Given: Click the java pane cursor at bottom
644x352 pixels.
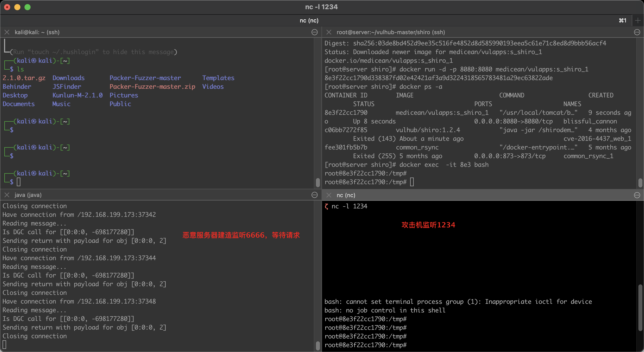Looking at the screenshot, I should pos(4,345).
